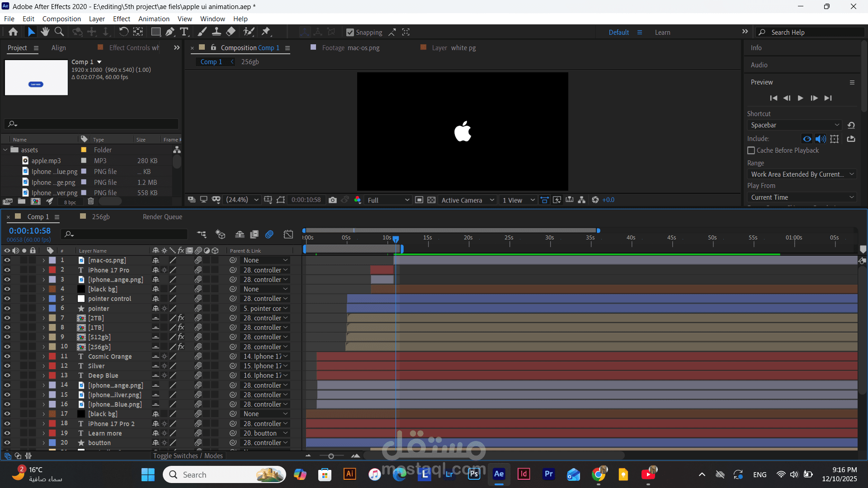The width and height of the screenshot is (868, 488).
Task: Open the Effect menu
Action: point(122,19)
